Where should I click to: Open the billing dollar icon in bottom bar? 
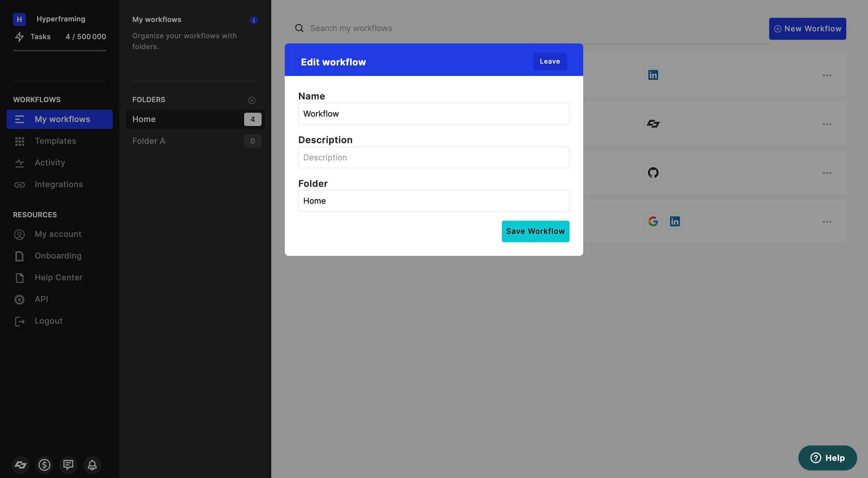click(44, 464)
